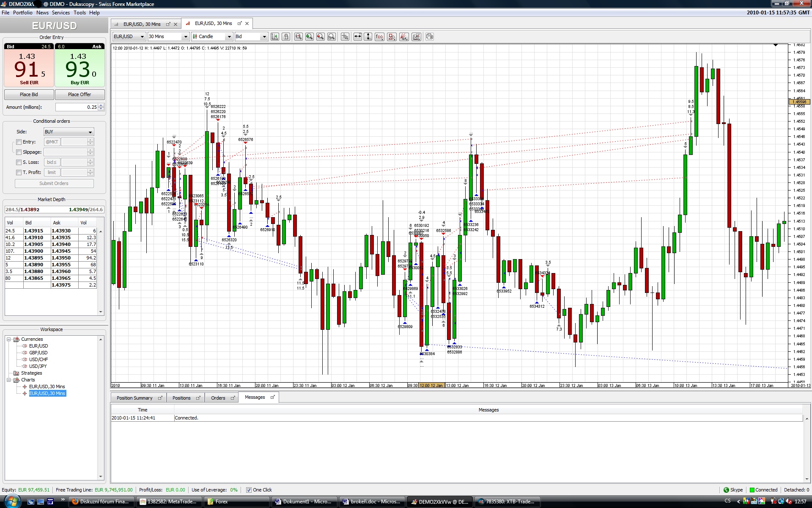Enable the S. Loss checkbox
Image resolution: width=812 pixels, height=508 pixels.
19,162
